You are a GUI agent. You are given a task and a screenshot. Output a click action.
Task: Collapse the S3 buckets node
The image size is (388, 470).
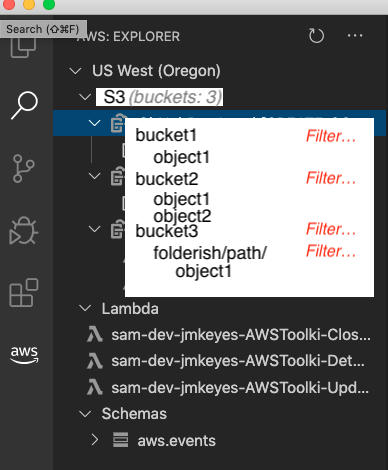pyautogui.click(x=85, y=97)
